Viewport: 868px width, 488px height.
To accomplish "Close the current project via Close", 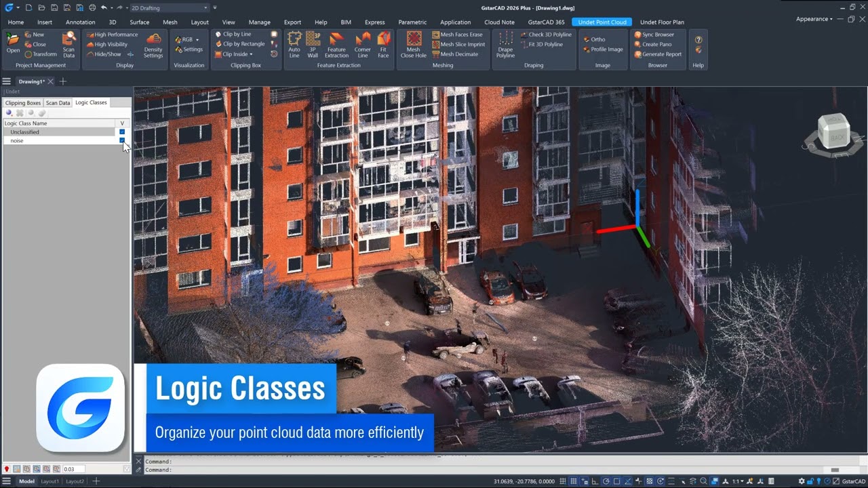I will [35, 44].
